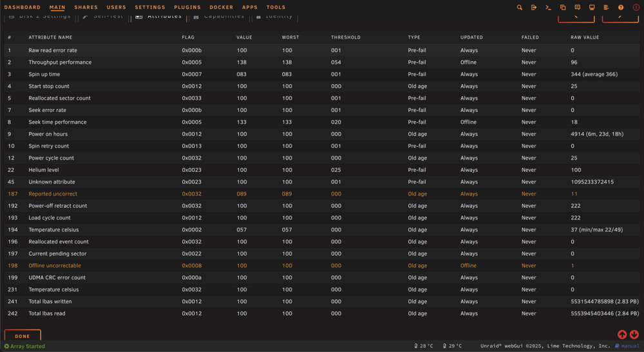Image resolution: width=644 pixels, height=352 pixels.
Task: Click the Reallocated sector count row
Action: coord(322,98)
